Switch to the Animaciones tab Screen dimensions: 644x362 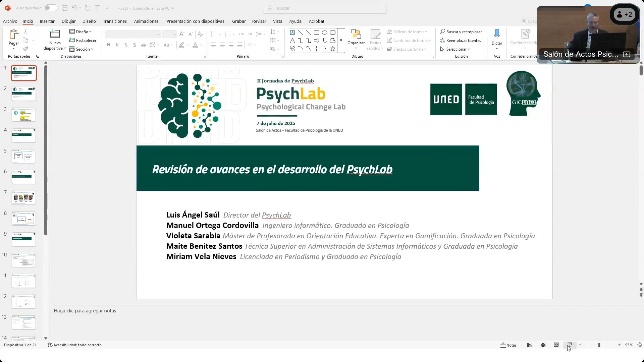coord(146,21)
